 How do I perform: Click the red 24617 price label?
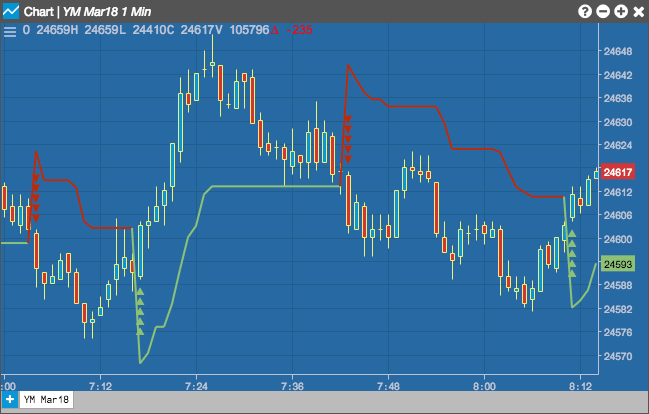tap(618, 172)
